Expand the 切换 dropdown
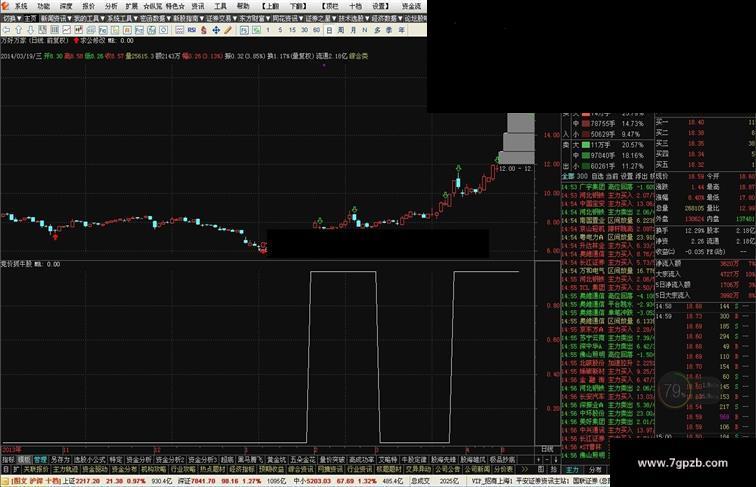The width and height of the screenshot is (756, 487). click(x=12, y=18)
